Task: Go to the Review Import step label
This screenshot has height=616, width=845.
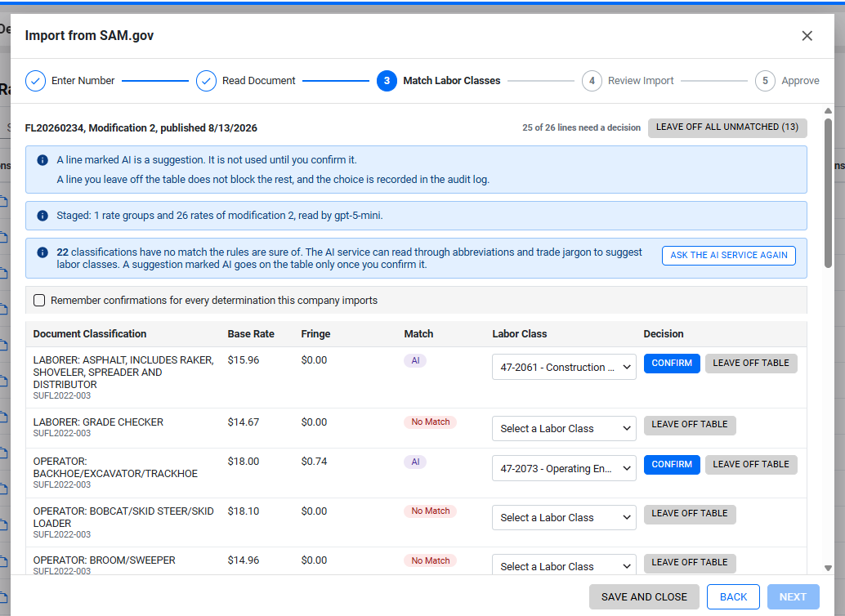Action: [x=641, y=81]
